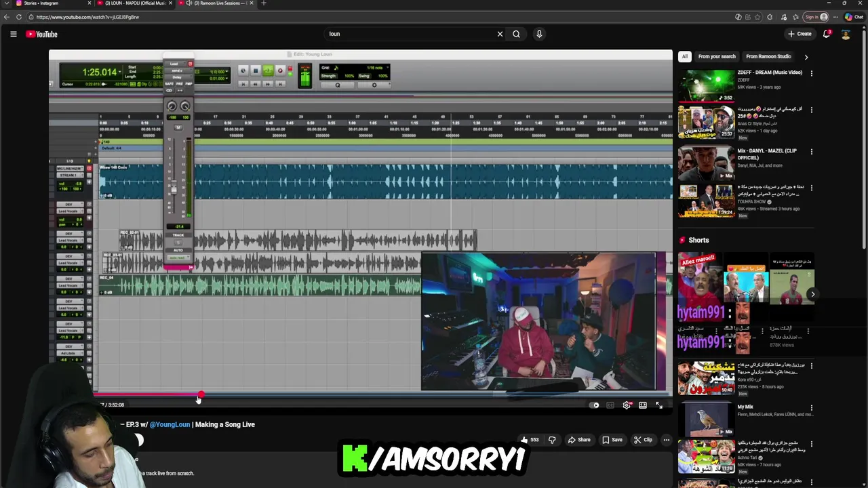Run the search with the magnifier button
Image resolution: width=868 pixels, height=488 pixels.
[x=516, y=34]
